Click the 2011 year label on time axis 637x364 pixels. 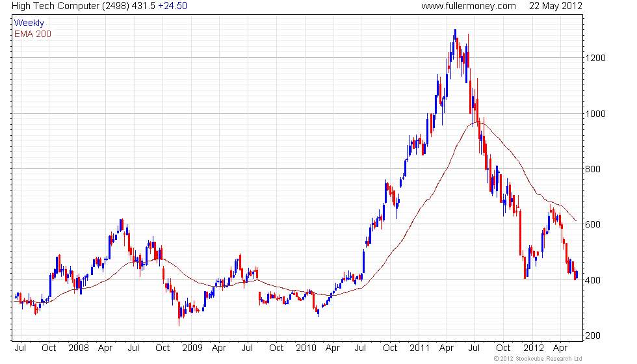[x=420, y=348]
